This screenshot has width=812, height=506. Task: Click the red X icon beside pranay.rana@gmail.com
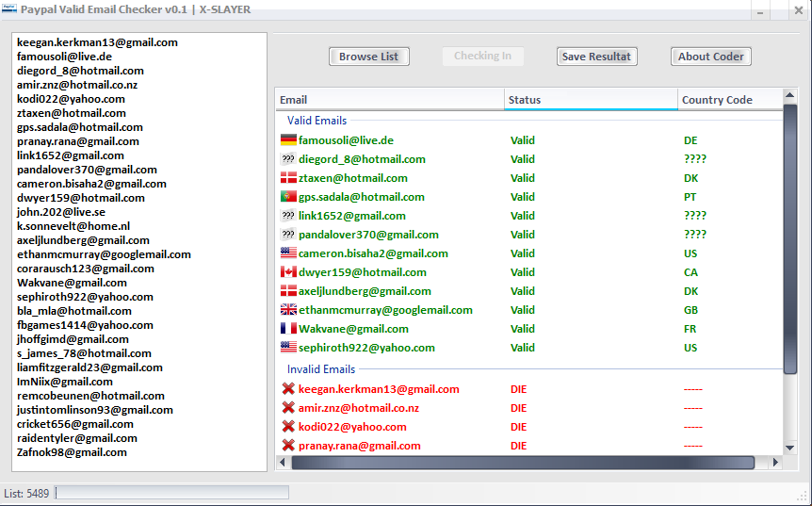tap(288, 446)
